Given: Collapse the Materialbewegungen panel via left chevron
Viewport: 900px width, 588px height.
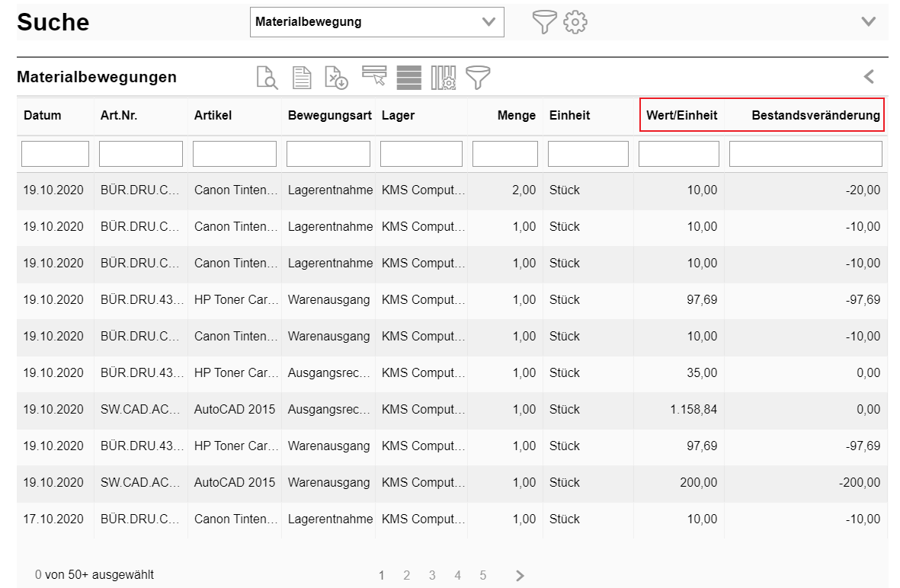Looking at the screenshot, I should pyautogui.click(x=869, y=76).
